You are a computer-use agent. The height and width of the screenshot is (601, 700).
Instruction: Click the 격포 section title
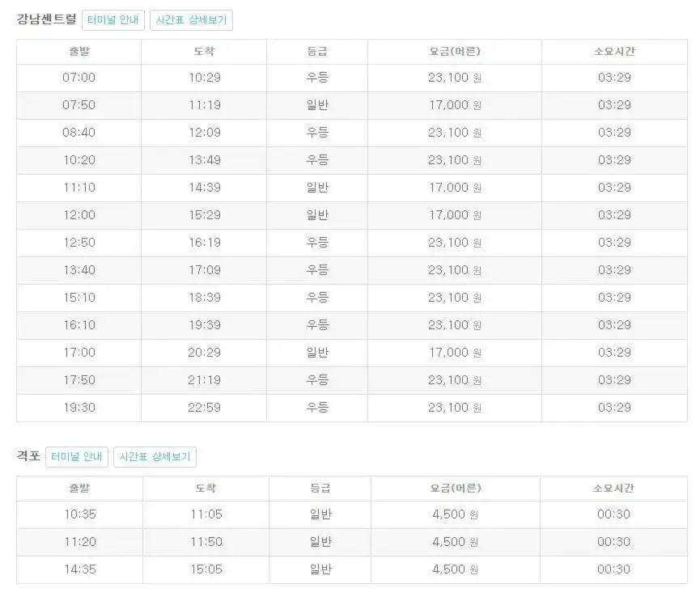click(28, 456)
